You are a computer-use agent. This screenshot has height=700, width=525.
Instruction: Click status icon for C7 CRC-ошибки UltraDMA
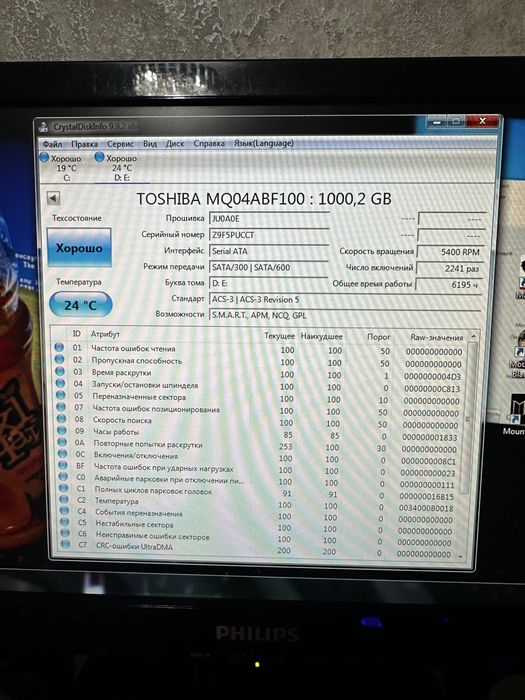(x=66, y=544)
